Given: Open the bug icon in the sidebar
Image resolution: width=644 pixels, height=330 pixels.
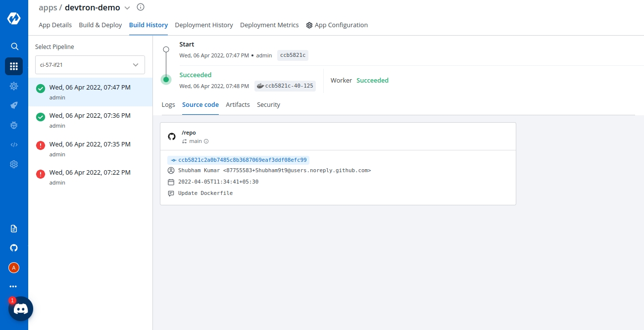Looking at the screenshot, I should (x=14, y=125).
